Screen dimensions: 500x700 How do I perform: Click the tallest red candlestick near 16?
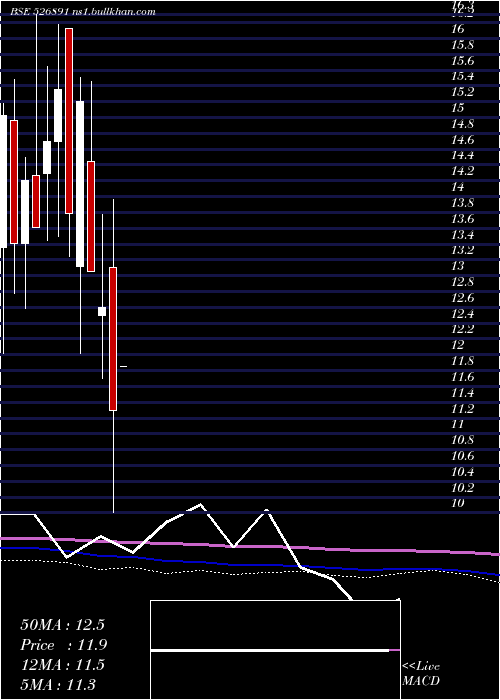pyautogui.click(x=69, y=121)
